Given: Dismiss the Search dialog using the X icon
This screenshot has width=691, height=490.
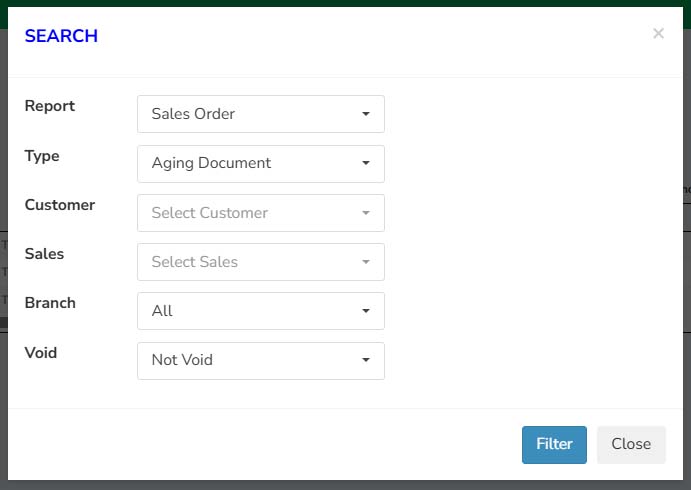Looking at the screenshot, I should pyautogui.click(x=658, y=33).
